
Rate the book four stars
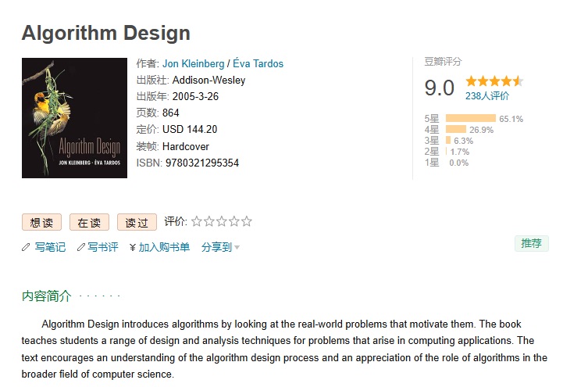[234, 221]
